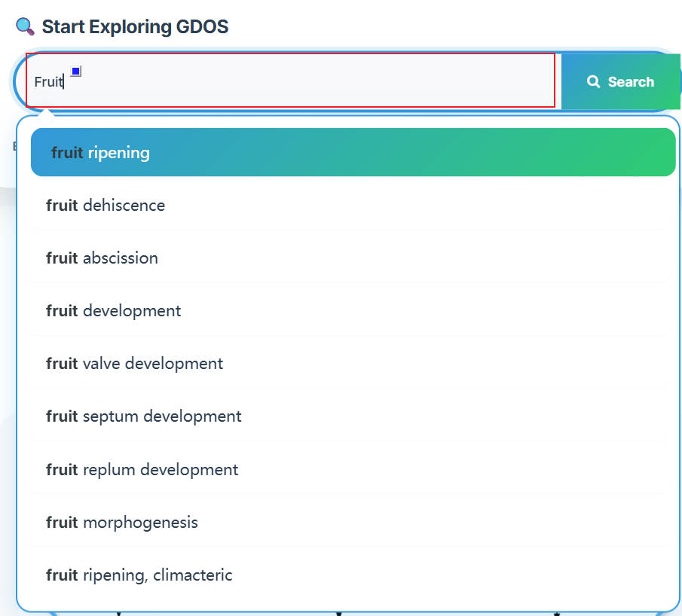Click the Search button
Image resolution: width=682 pixels, height=616 pixels.
click(x=621, y=81)
